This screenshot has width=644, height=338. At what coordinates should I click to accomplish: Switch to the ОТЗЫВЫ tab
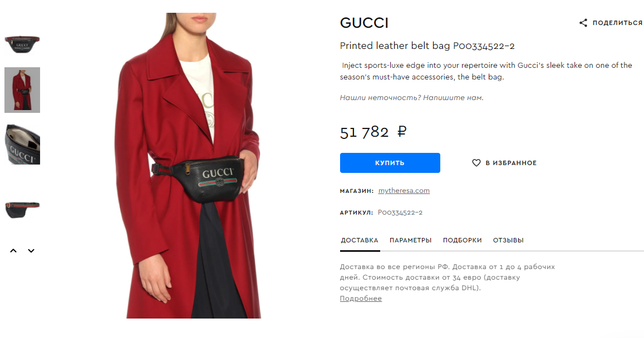pos(508,240)
